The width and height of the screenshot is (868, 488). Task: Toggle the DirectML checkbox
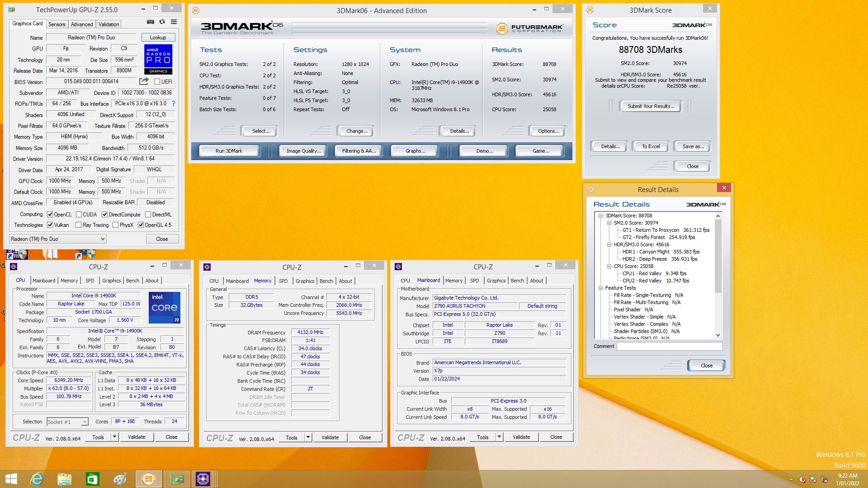coord(148,215)
